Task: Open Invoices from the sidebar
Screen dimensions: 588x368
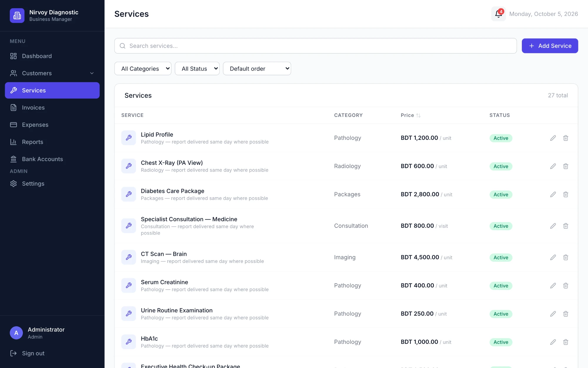Action: 52,108
